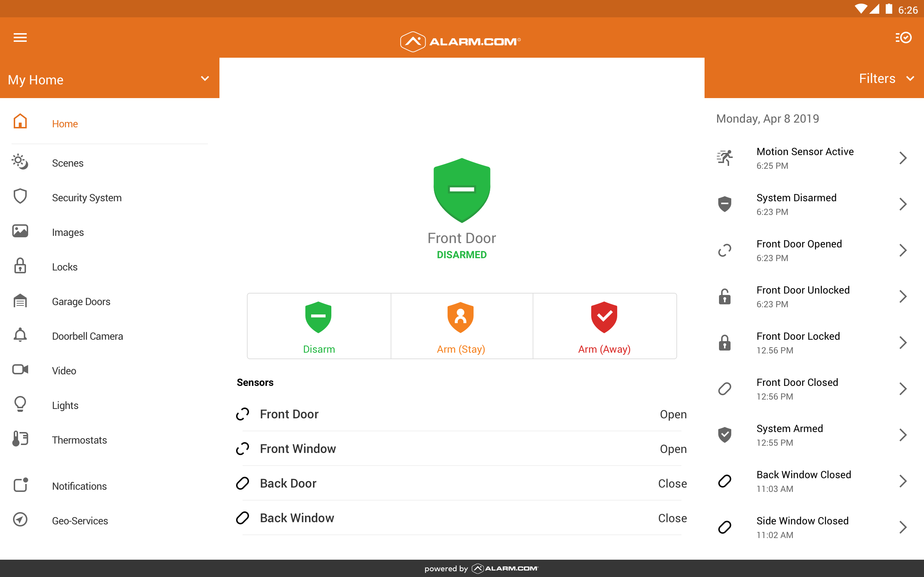Switch to the Home tab in sidebar
This screenshot has height=577, width=924.
pos(65,124)
